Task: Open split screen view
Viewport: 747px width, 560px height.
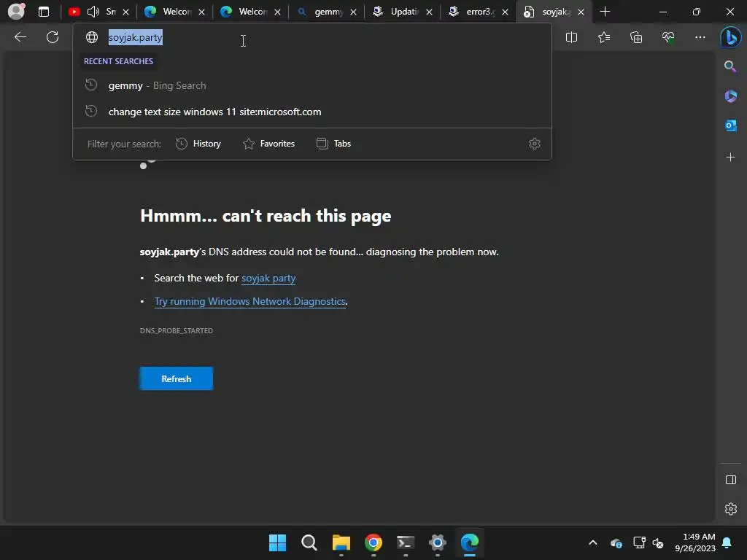Action: pos(571,37)
